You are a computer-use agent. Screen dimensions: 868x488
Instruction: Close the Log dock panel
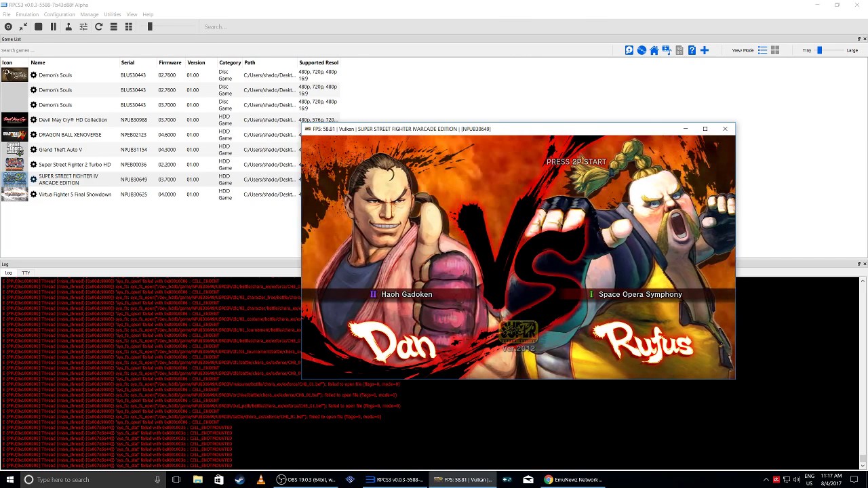(865, 264)
